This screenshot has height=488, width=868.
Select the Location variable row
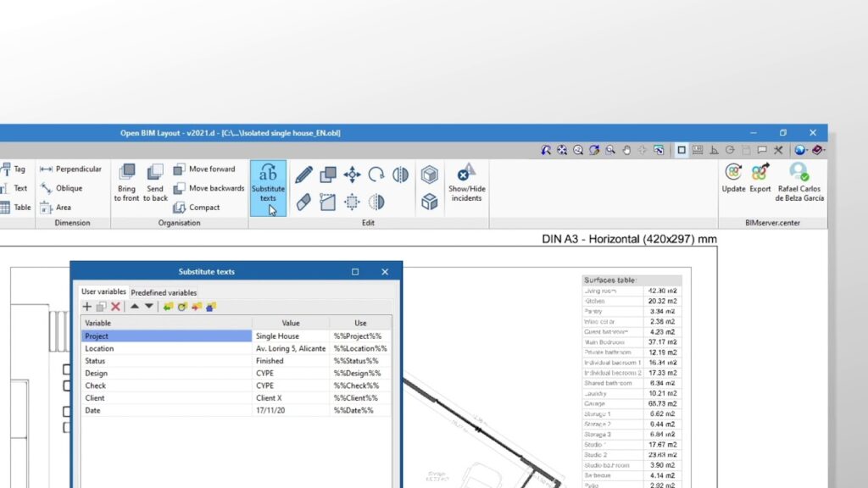coord(165,348)
